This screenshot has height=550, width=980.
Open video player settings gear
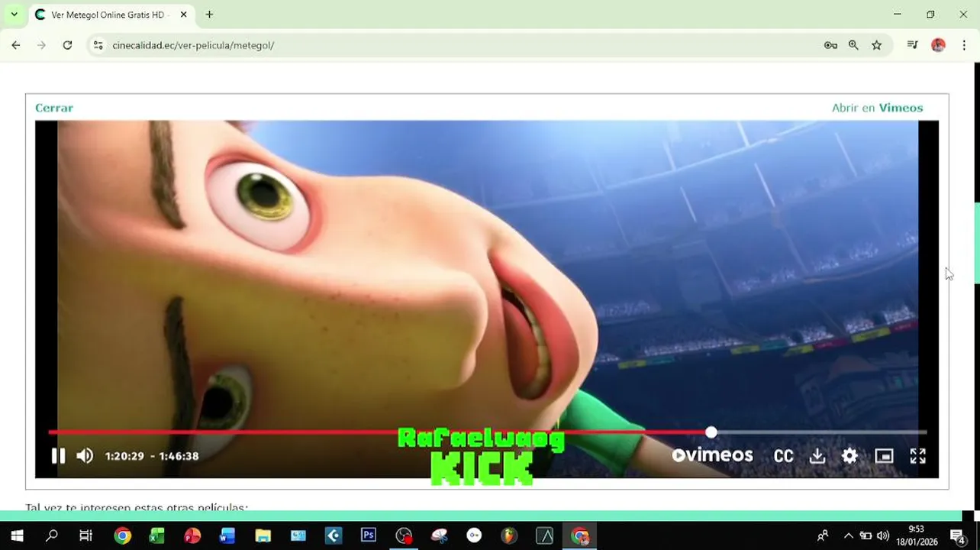point(849,456)
